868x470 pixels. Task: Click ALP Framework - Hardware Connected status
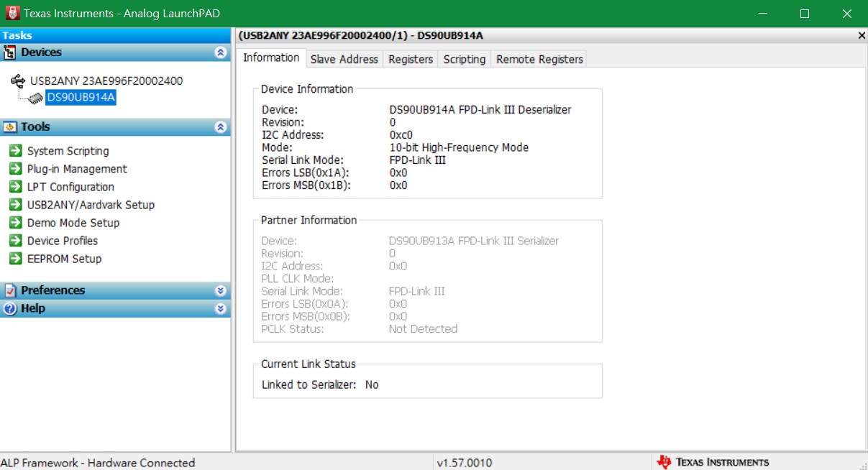[99, 463]
